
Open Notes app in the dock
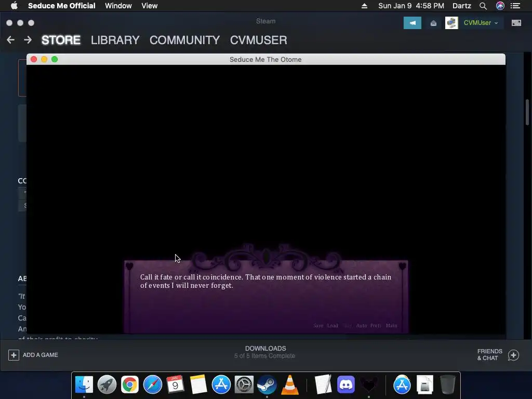click(x=198, y=385)
